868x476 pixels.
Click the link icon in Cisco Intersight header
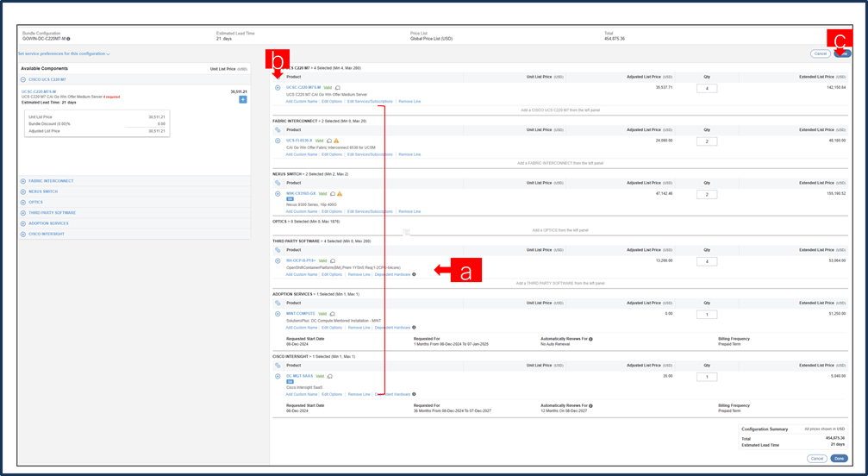278,366
